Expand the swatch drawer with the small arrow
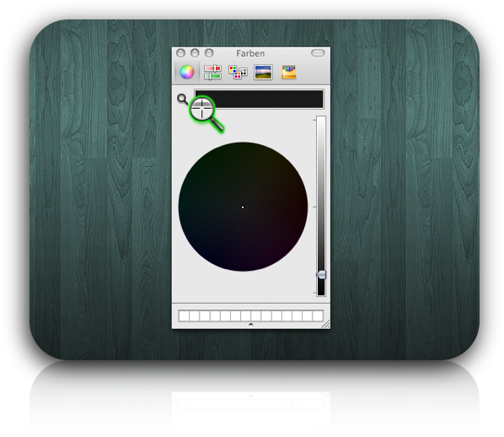The image size is (504, 437). [250, 325]
